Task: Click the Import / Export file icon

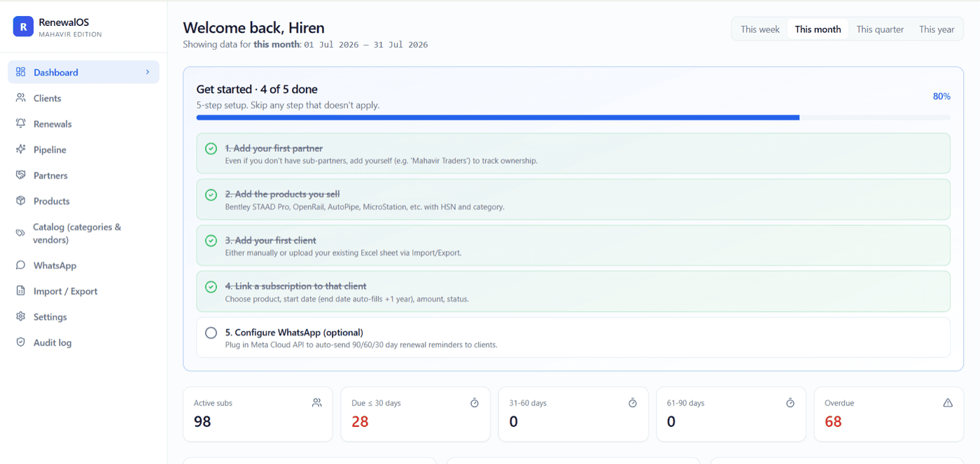Action: pyautogui.click(x=20, y=291)
